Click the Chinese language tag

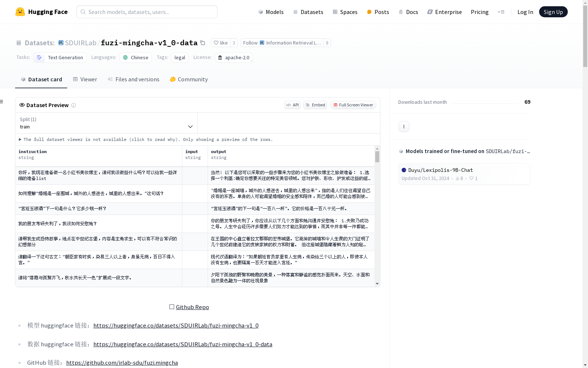tap(136, 57)
